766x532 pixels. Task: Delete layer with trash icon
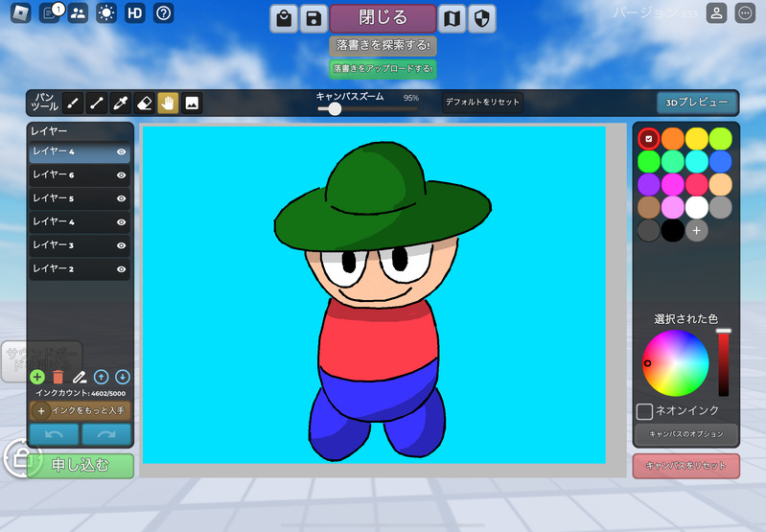(x=58, y=377)
